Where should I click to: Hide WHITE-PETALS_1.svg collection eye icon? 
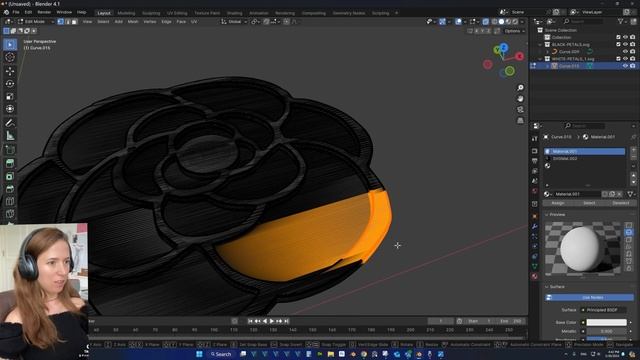pyautogui.click(x=625, y=59)
